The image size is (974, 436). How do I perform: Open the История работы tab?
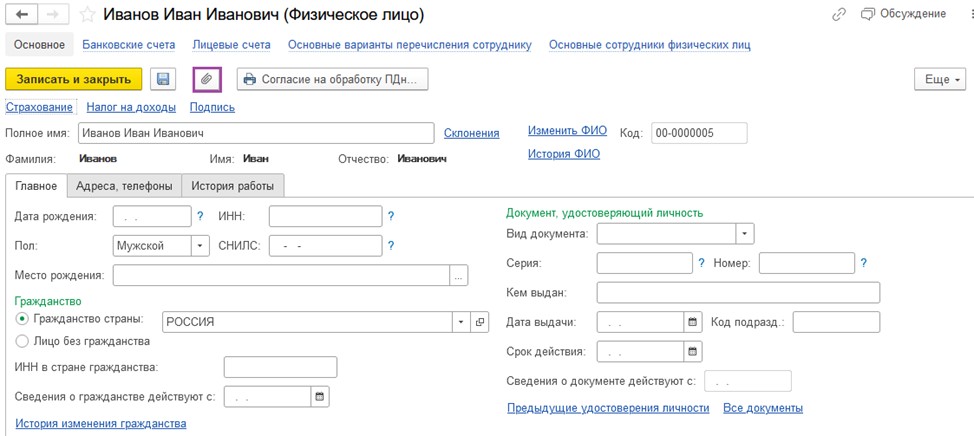[232, 186]
